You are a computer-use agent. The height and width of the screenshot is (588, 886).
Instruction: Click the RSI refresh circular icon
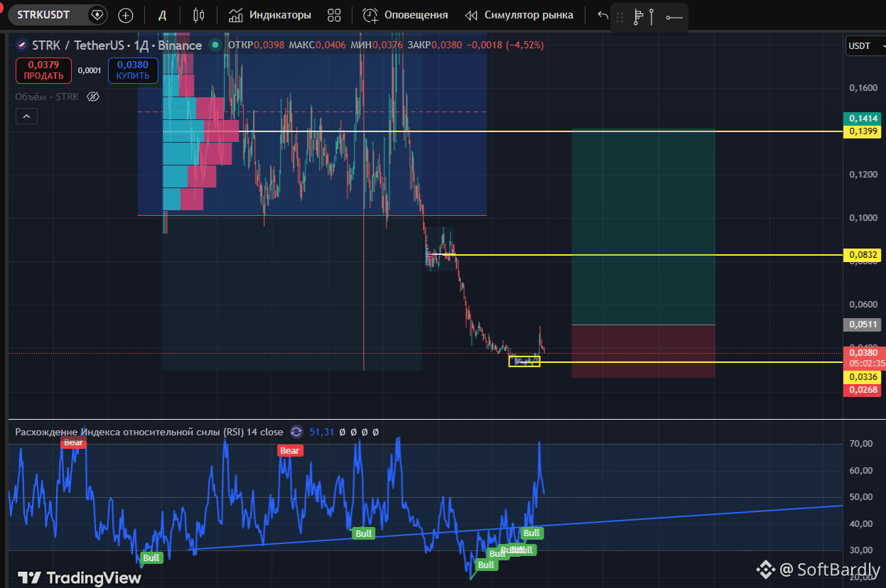pyautogui.click(x=296, y=432)
